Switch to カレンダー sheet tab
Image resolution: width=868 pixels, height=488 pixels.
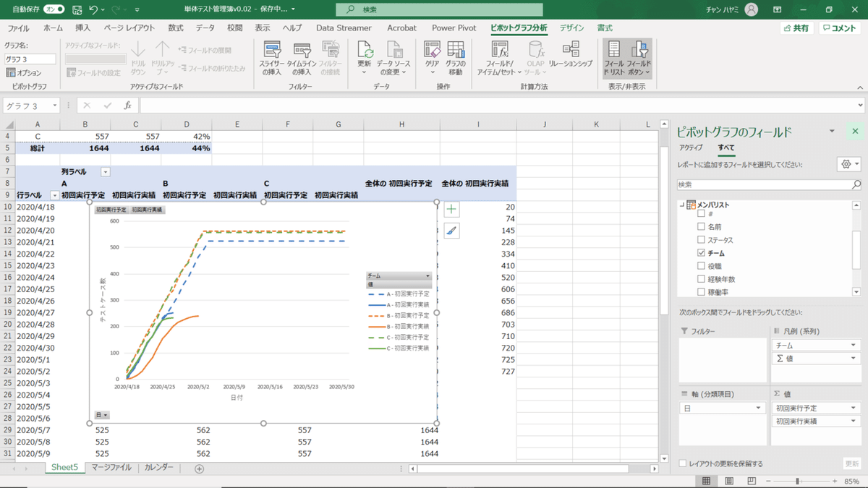click(x=158, y=468)
